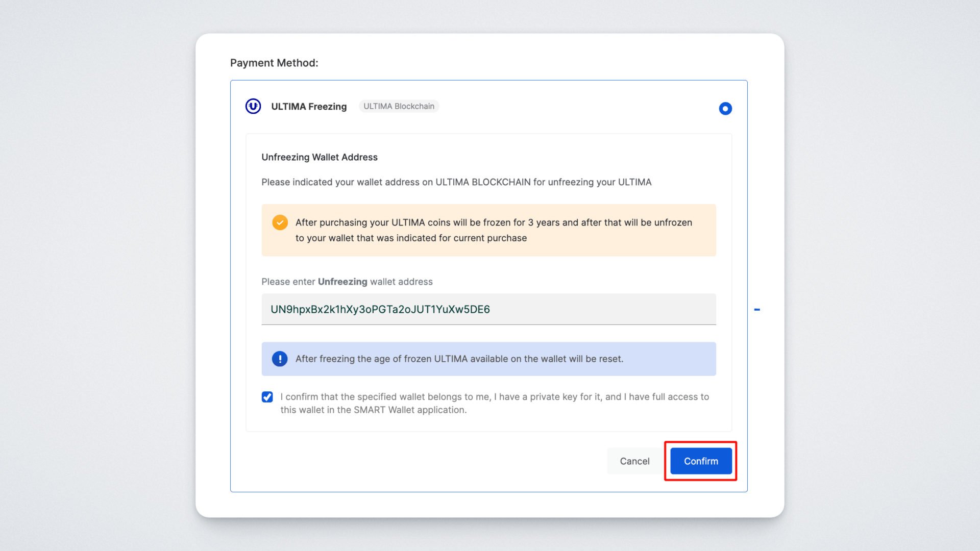Click the blue exclamation info icon
Image resolution: width=980 pixels, height=551 pixels.
pos(280,359)
